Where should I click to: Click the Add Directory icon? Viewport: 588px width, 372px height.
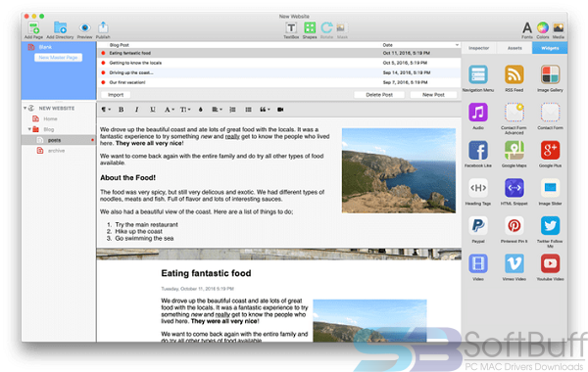pos(60,28)
